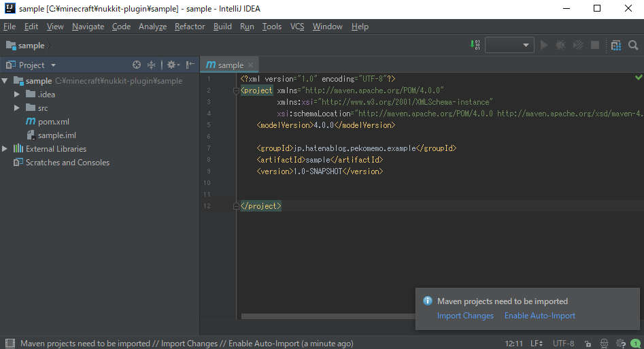Image resolution: width=644 pixels, height=349 pixels.
Task: Click the status bar gear with question mark
Action: pos(621,344)
